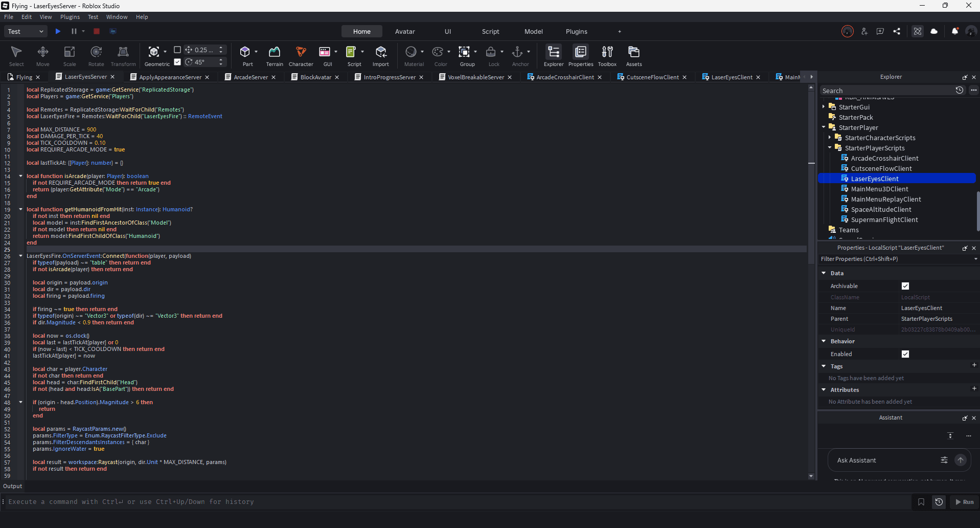Select the Rotate tool

coord(96,55)
